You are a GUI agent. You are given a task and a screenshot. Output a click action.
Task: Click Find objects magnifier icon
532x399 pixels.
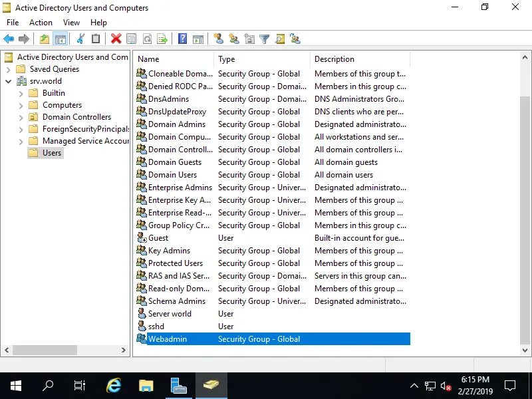click(280, 39)
